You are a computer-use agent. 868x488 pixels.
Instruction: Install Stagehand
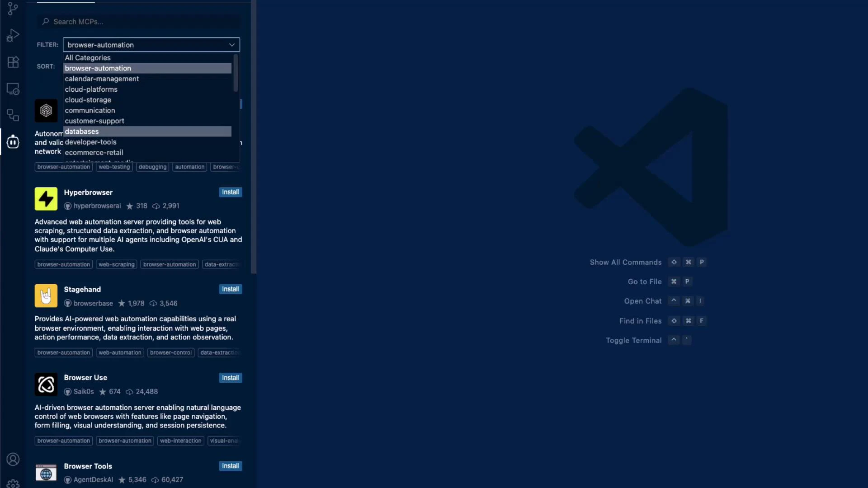click(x=231, y=289)
